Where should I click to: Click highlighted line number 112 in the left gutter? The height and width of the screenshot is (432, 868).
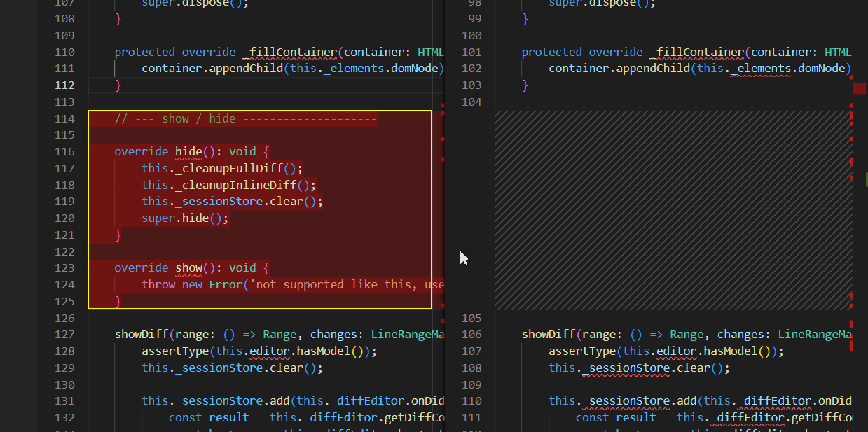[x=64, y=85]
